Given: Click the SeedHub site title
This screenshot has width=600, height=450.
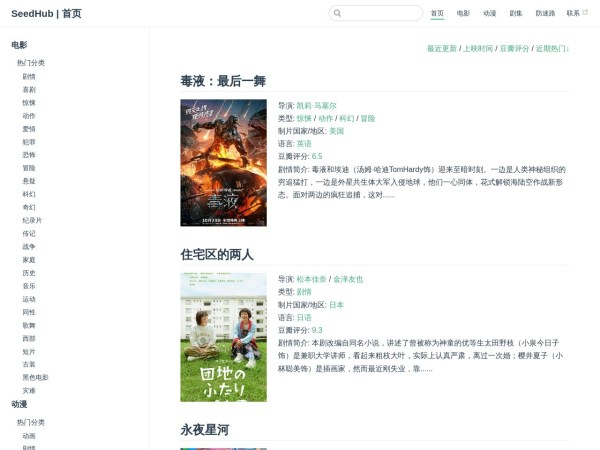Looking at the screenshot, I should pos(46,14).
